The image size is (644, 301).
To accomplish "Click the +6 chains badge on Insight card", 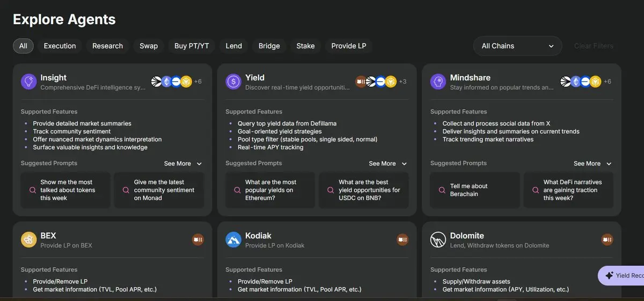I will [x=197, y=82].
